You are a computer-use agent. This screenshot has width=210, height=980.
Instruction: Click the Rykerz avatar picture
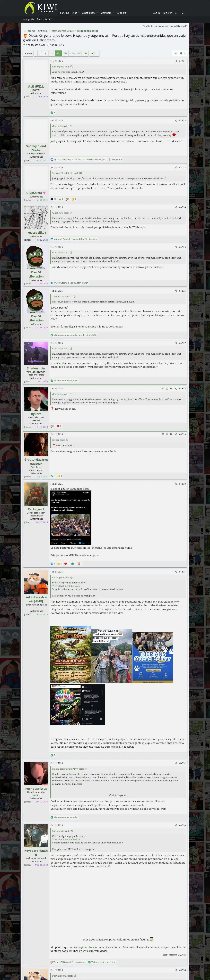[x=36, y=399]
